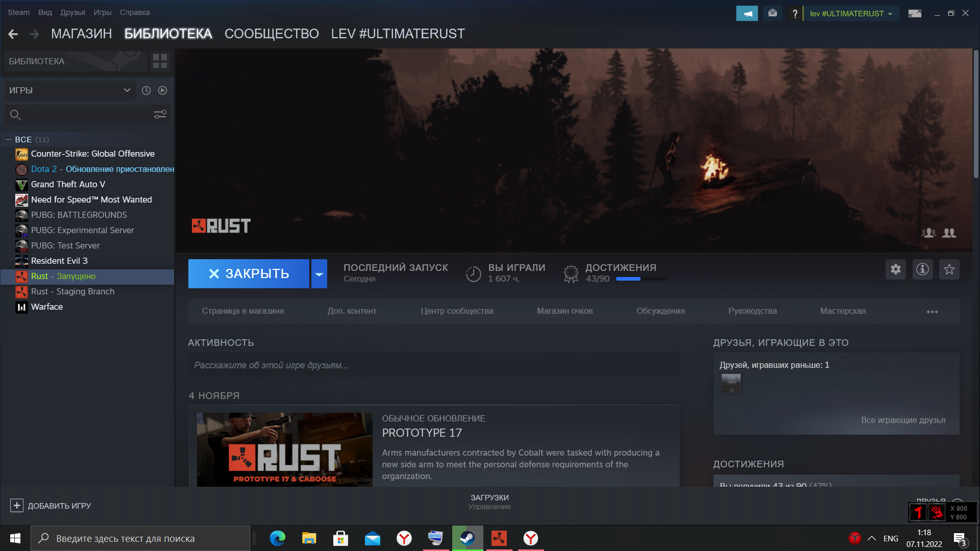The width and height of the screenshot is (980, 551).
Task: Open Microsoft Store from the taskbar
Action: click(341, 538)
